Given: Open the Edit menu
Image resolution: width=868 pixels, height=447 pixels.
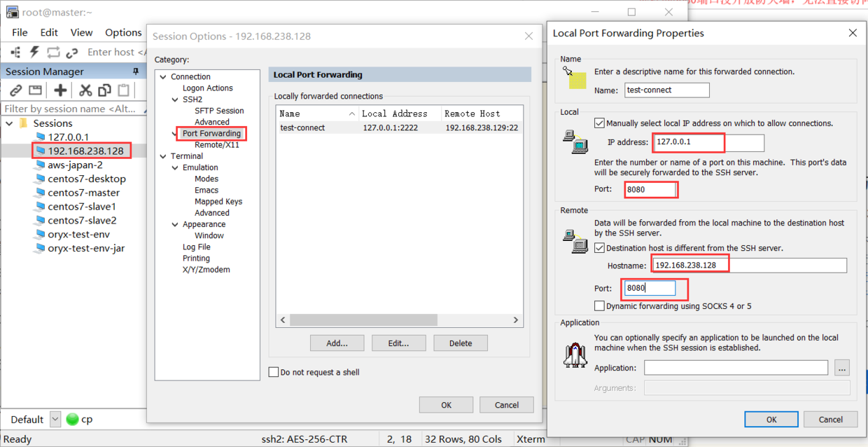Looking at the screenshot, I should [x=49, y=32].
